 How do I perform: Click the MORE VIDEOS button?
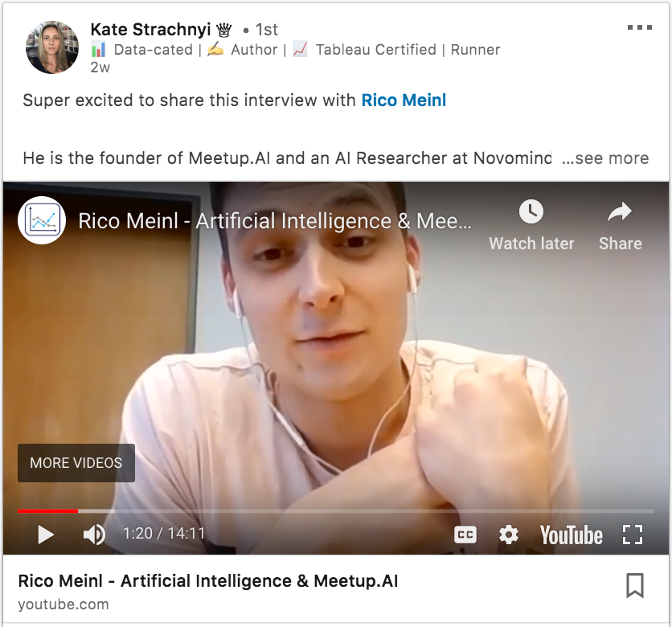76,463
